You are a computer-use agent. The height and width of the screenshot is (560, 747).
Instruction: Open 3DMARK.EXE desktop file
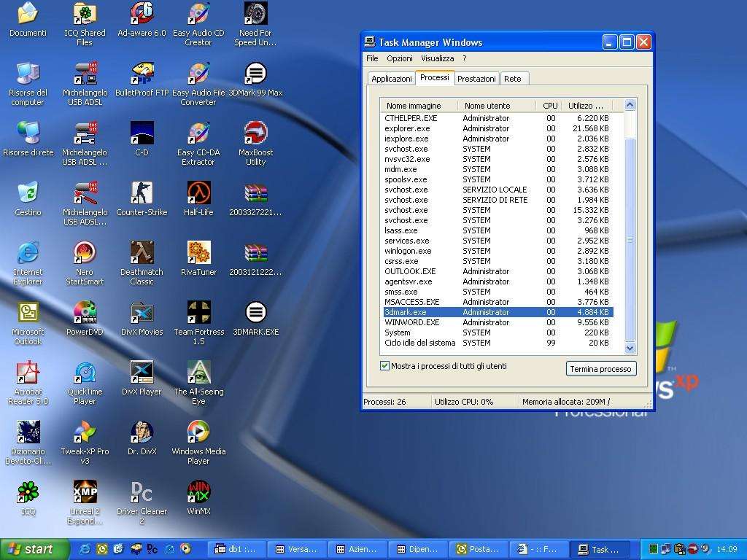(255, 319)
